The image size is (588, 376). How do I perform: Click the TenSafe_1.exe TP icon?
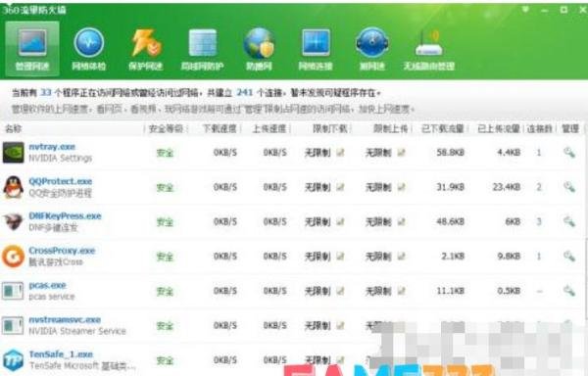click(13, 360)
